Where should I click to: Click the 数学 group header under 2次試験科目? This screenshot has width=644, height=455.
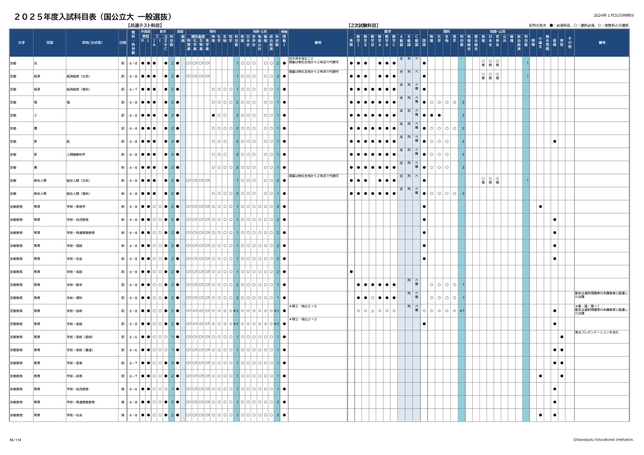click(x=381, y=31)
